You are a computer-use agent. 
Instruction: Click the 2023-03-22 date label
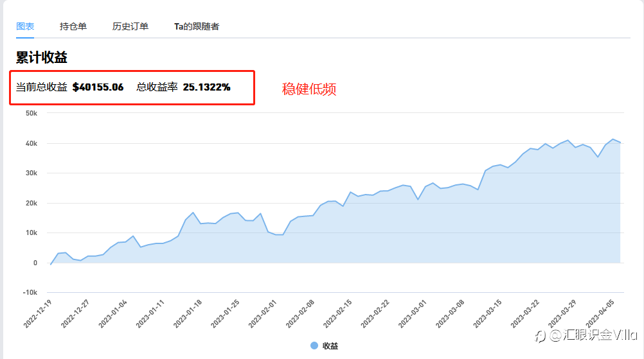(524, 314)
